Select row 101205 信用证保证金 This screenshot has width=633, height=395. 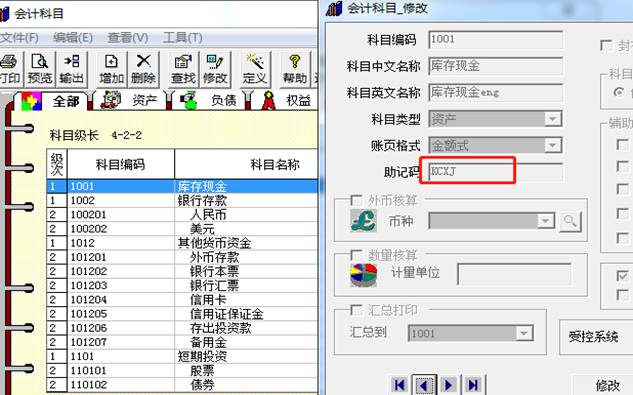coord(182,314)
